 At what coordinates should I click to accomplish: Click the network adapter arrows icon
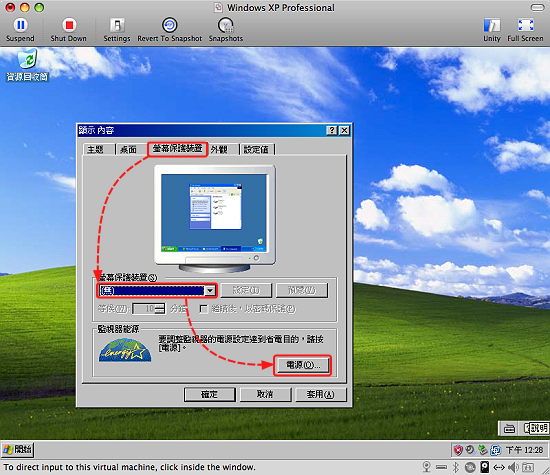(x=499, y=467)
